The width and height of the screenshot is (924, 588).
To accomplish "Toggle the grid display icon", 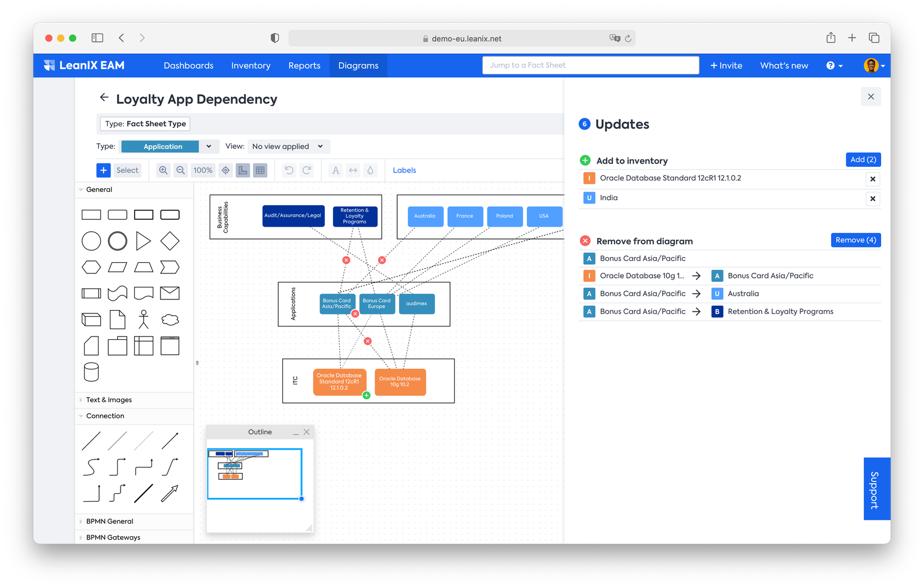I will pos(260,170).
